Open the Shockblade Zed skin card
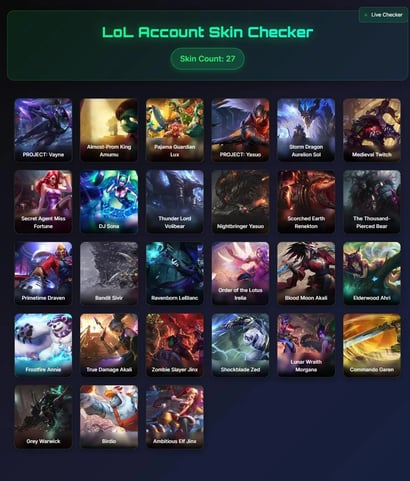The width and height of the screenshot is (410, 481). (x=240, y=345)
